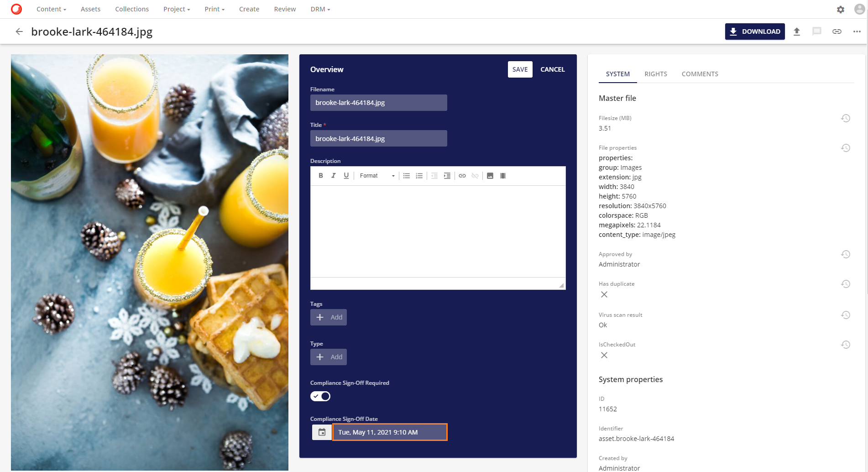The image size is (868, 472).
Task: View history for IsCheckedOut
Action: tap(846, 345)
